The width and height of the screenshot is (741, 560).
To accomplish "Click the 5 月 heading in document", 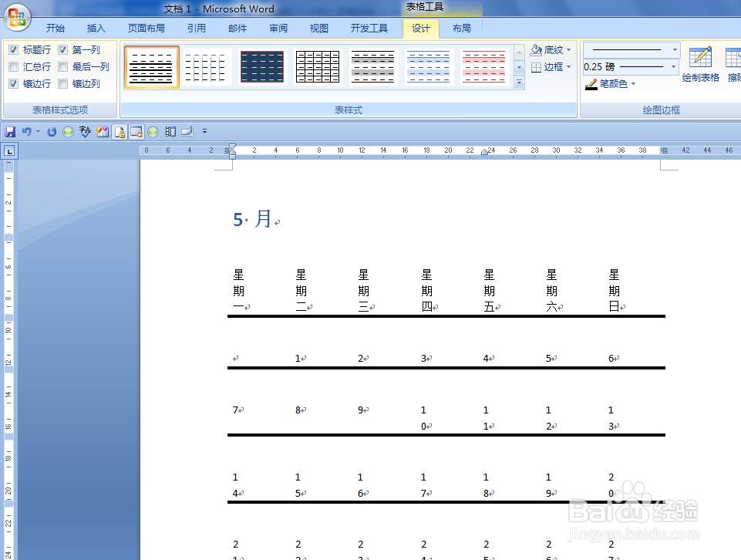I will (252, 219).
